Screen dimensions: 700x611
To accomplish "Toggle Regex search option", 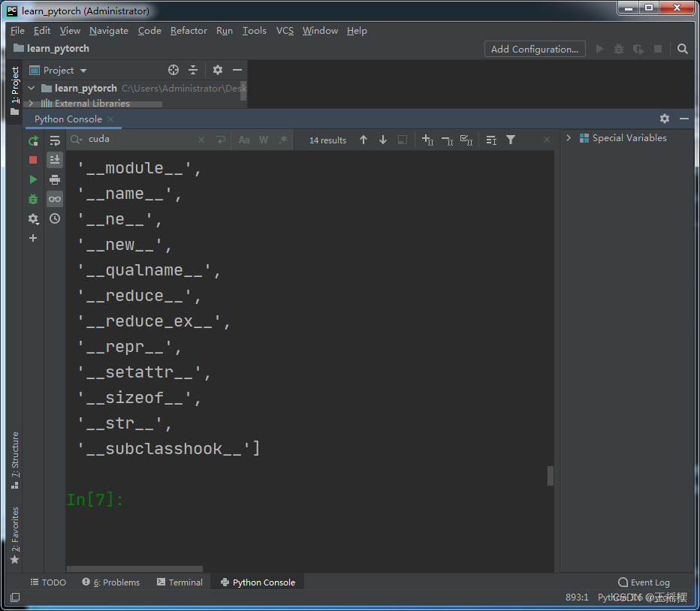I will 283,140.
